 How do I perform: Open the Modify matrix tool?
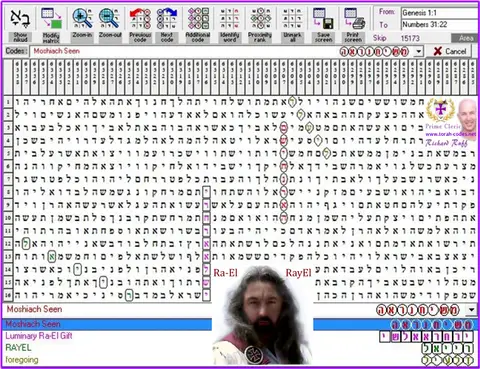point(51,25)
